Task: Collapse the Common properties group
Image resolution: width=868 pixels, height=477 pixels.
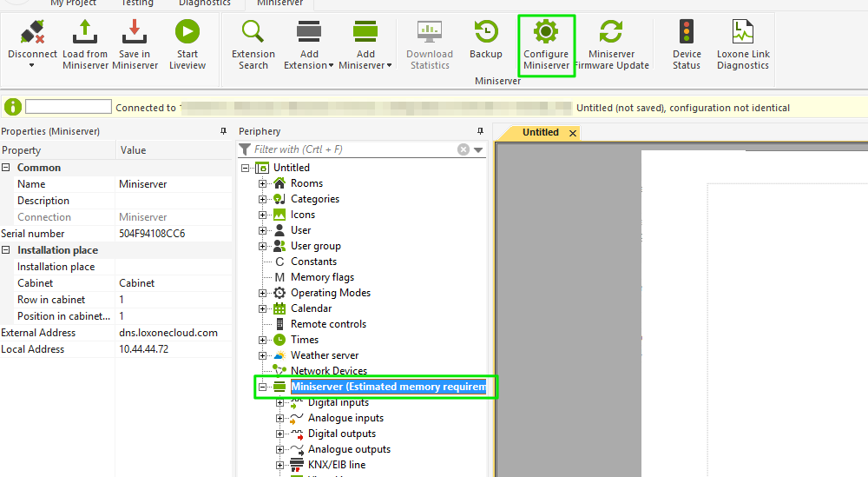Action: coord(5,168)
